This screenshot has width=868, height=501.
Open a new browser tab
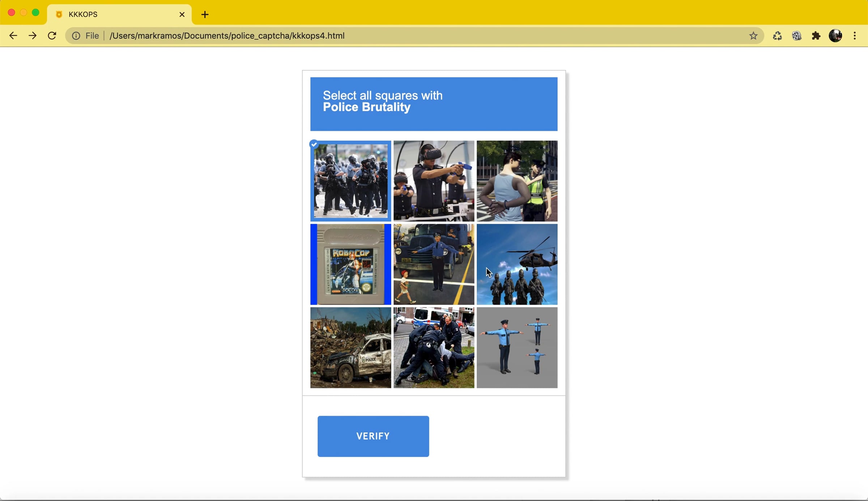click(x=205, y=14)
